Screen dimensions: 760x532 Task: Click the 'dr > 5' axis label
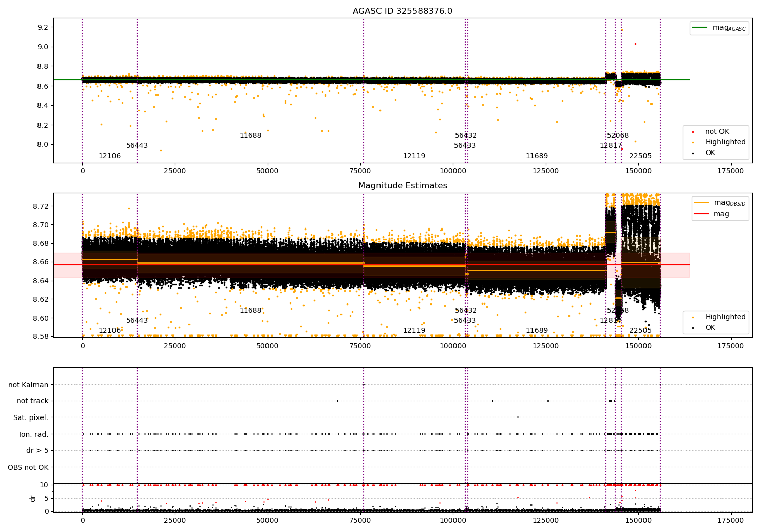pos(37,450)
